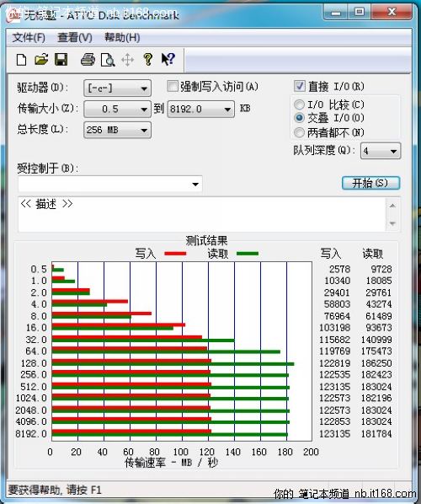Screen dimensions: 421x504
Task: Expand the 总长度 256 MB dropdown
Action: pyautogui.click(x=118, y=130)
